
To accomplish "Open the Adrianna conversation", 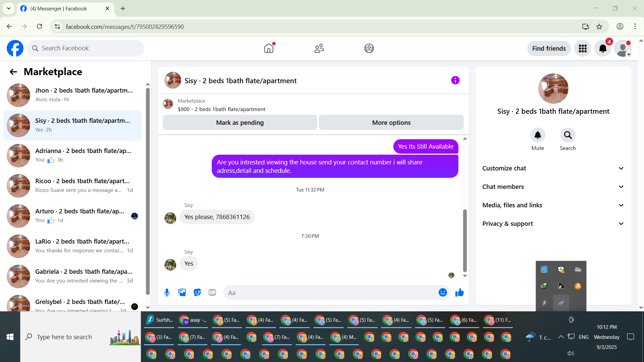I will coord(72,156).
